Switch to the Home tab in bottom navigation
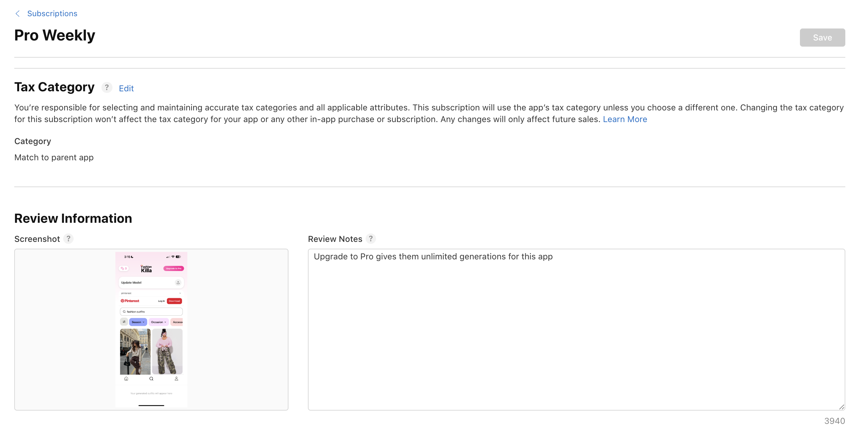The image size is (868, 430). coord(126,379)
